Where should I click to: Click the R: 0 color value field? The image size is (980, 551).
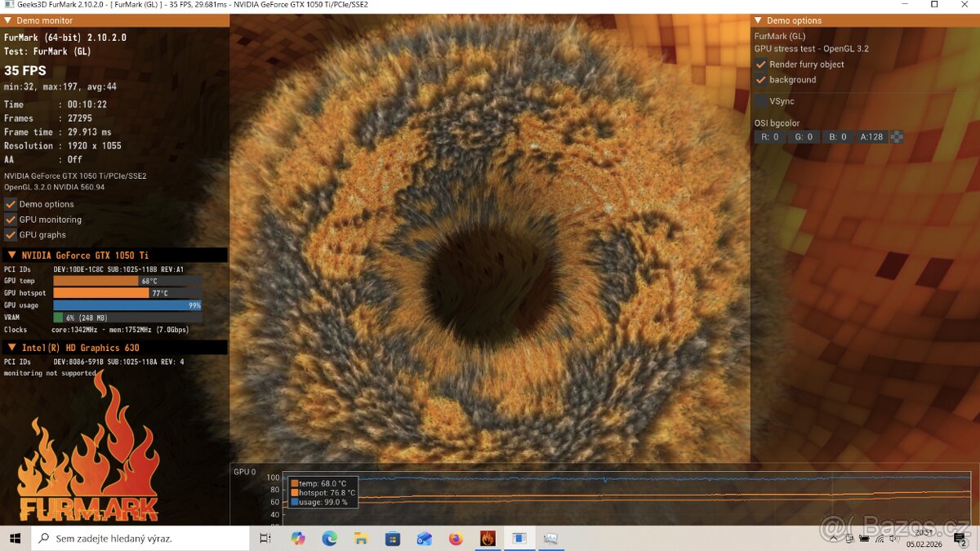tap(770, 137)
